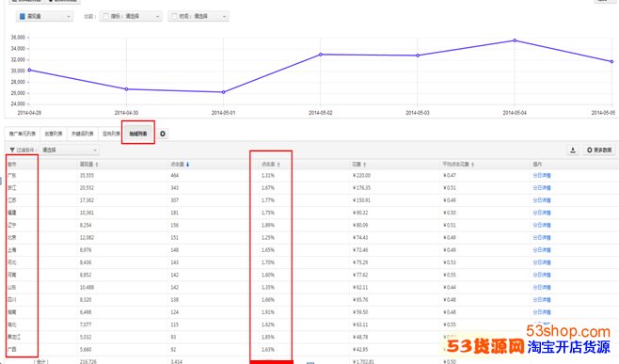Click impressions value 35,555 in 广东 row
Image resolution: width=619 pixels, height=364 pixels.
click(87, 176)
